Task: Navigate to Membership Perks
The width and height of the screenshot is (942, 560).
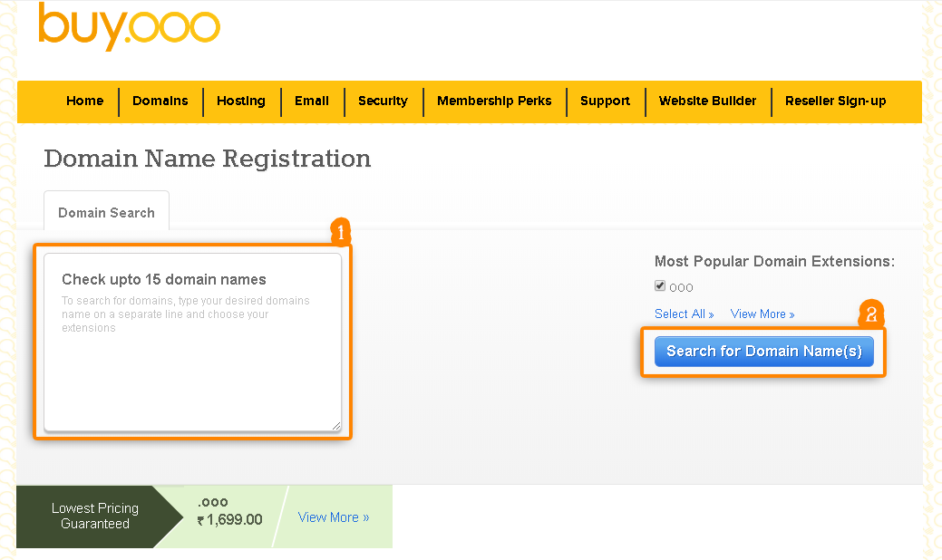Action: pos(494,101)
